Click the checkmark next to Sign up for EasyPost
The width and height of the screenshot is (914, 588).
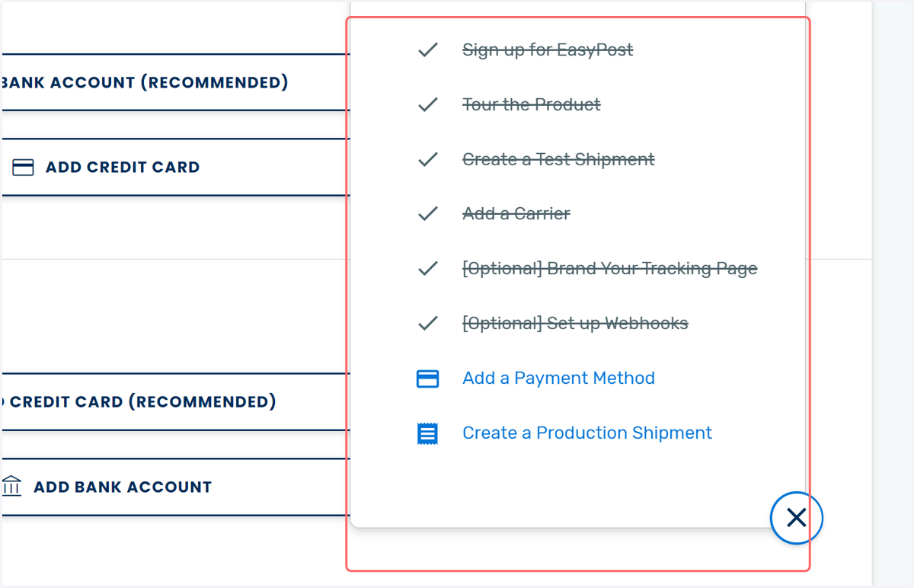(428, 50)
